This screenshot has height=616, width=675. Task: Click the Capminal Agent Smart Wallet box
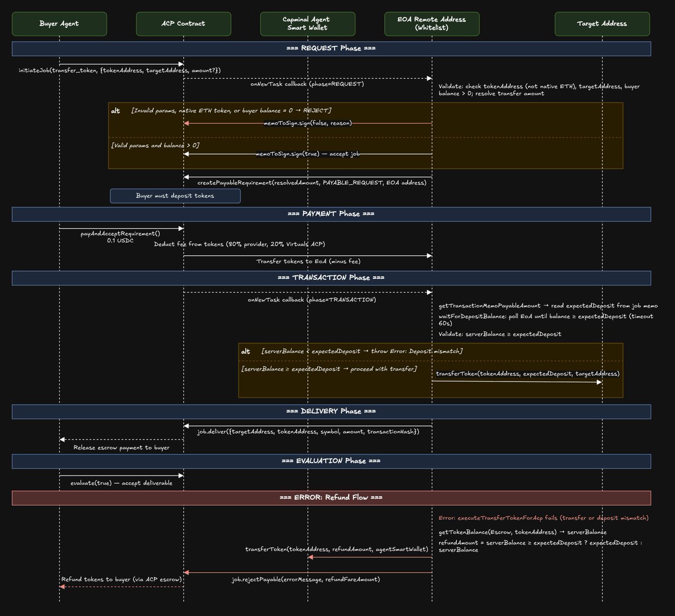(x=308, y=24)
